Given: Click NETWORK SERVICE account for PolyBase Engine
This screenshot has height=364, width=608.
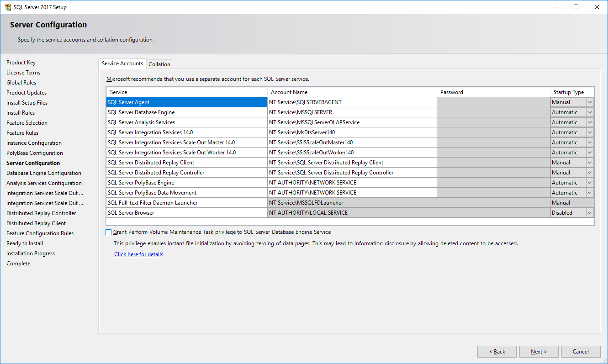Looking at the screenshot, I should pos(352,183).
